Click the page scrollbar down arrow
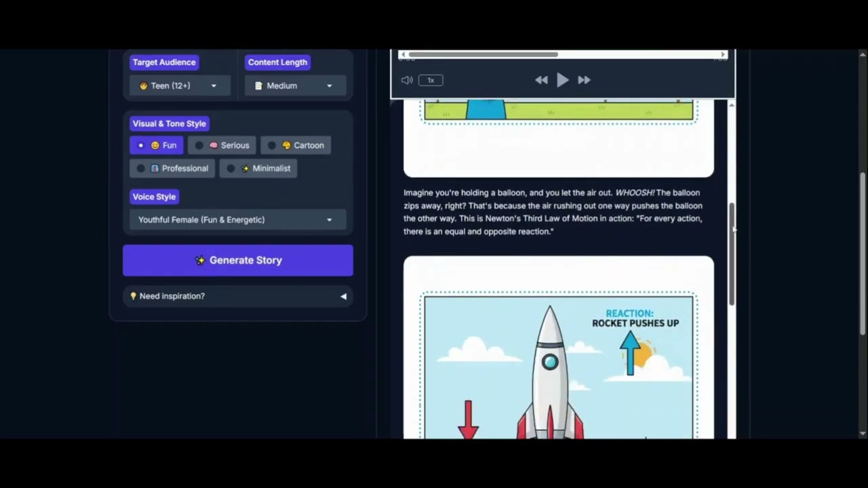The height and width of the screenshot is (488, 868). tap(863, 433)
